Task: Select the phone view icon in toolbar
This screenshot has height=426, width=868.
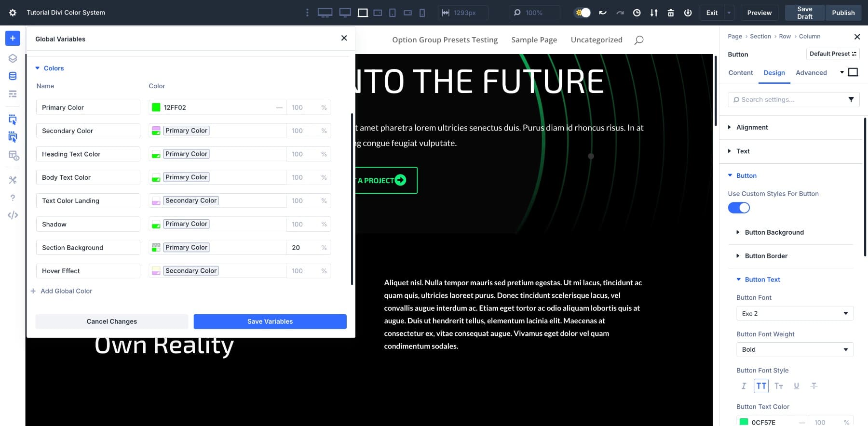Action: point(422,13)
